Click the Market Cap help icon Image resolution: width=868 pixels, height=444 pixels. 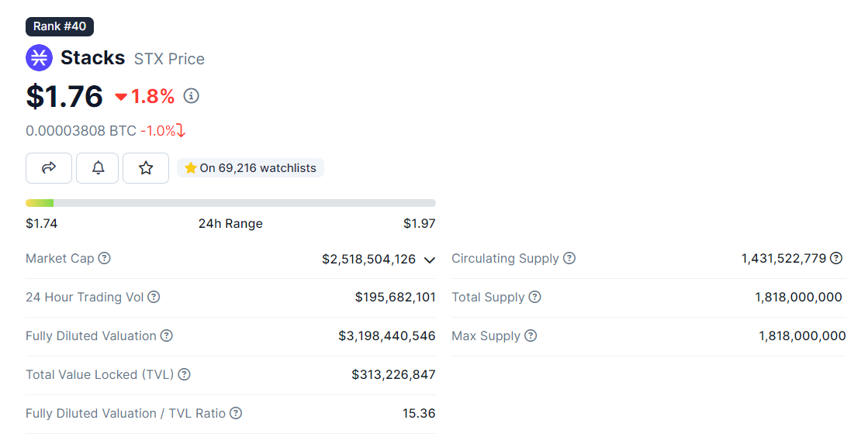tap(104, 258)
